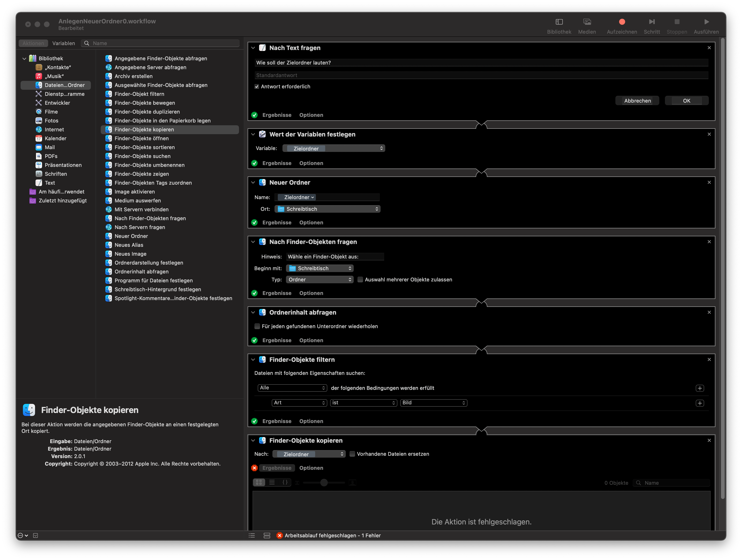The image size is (742, 560).
Task: Click the Aufzeichnen record button
Action: tap(622, 22)
